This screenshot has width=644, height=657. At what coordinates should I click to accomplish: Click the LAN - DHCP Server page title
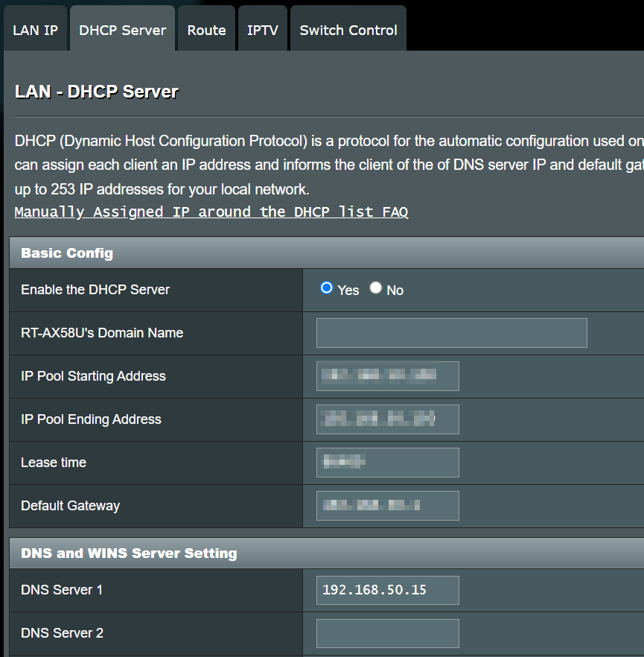tap(97, 92)
